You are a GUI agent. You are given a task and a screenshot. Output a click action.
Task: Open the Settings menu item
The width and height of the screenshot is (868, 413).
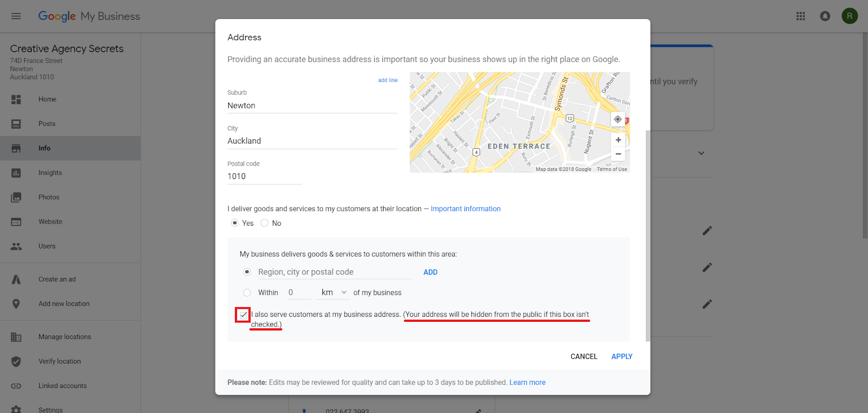16,409
